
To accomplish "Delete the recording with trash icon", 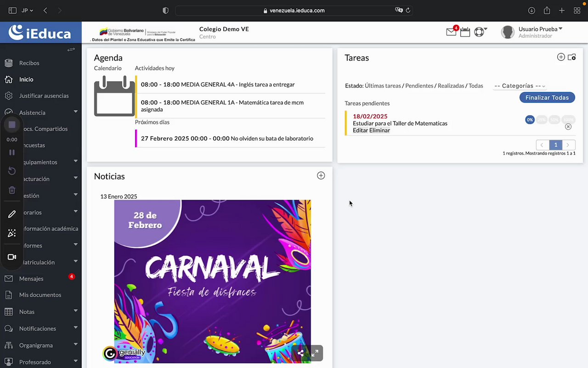I will pos(12,190).
